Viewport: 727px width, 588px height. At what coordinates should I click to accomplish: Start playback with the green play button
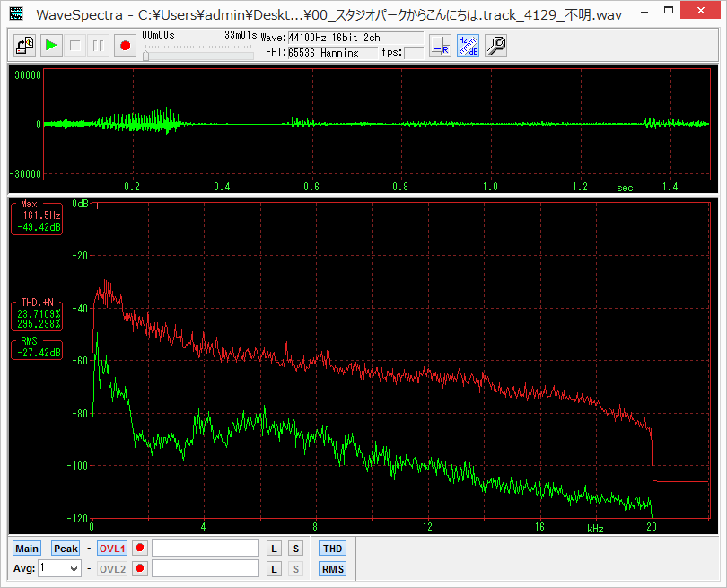(x=51, y=45)
